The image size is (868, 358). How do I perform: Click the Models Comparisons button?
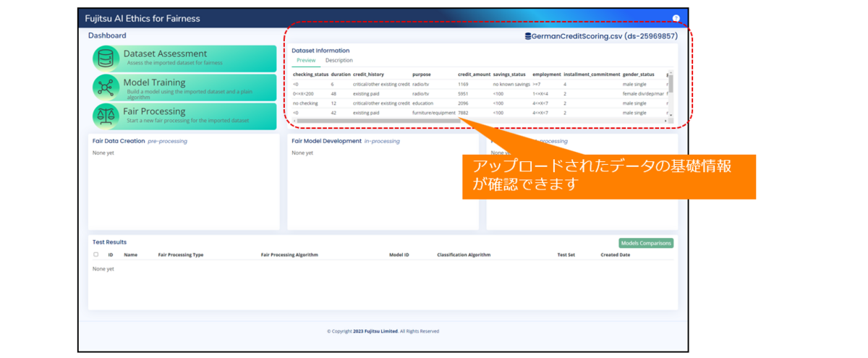click(x=646, y=244)
